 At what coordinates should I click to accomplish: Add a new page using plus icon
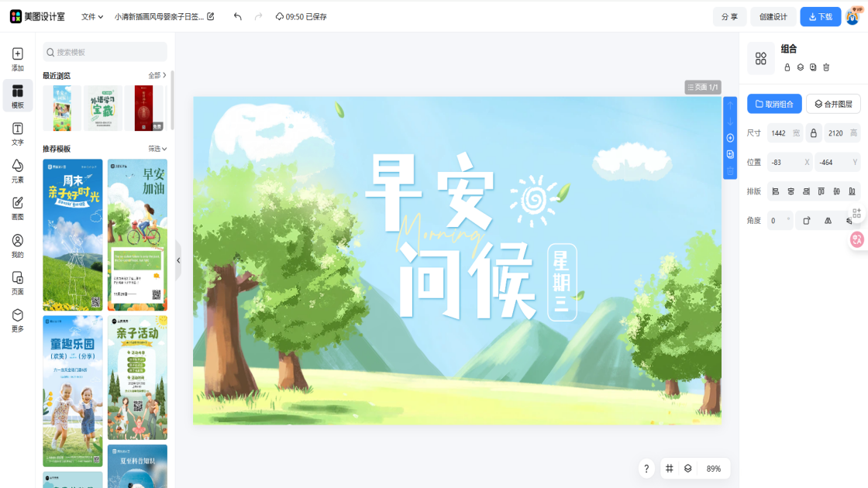pyautogui.click(x=730, y=138)
